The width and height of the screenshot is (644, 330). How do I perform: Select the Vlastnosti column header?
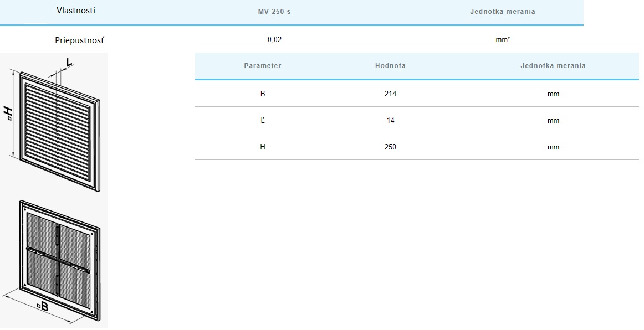click(x=75, y=11)
